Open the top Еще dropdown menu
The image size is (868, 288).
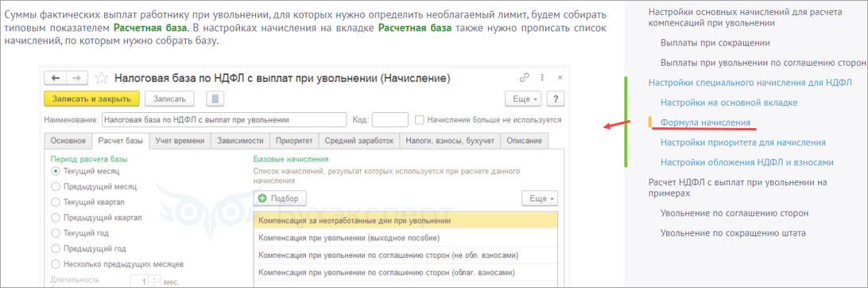(x=524, y=99)
